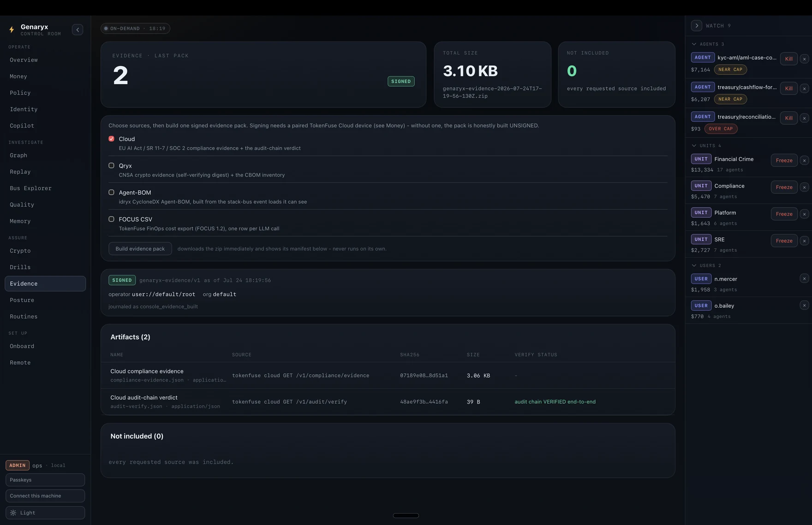The image size is (812, 525).
Task: Freeze the SRE unit
Action: click(784, 241)
